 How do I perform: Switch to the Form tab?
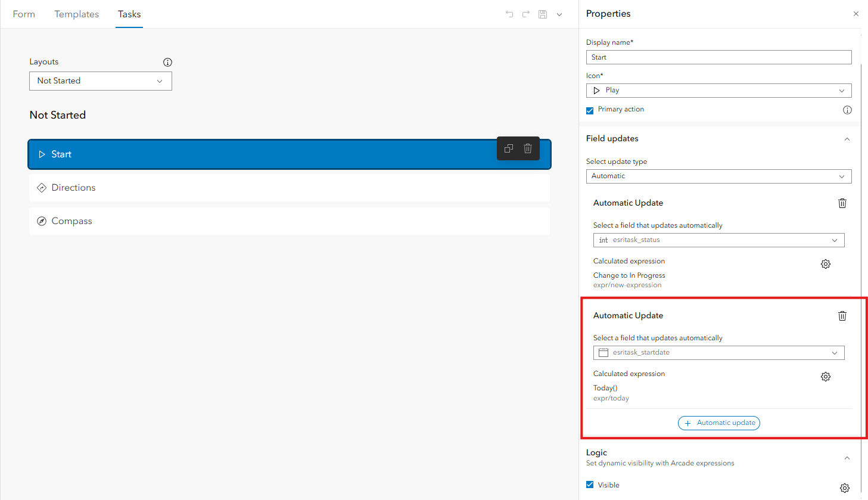point(24,14)
